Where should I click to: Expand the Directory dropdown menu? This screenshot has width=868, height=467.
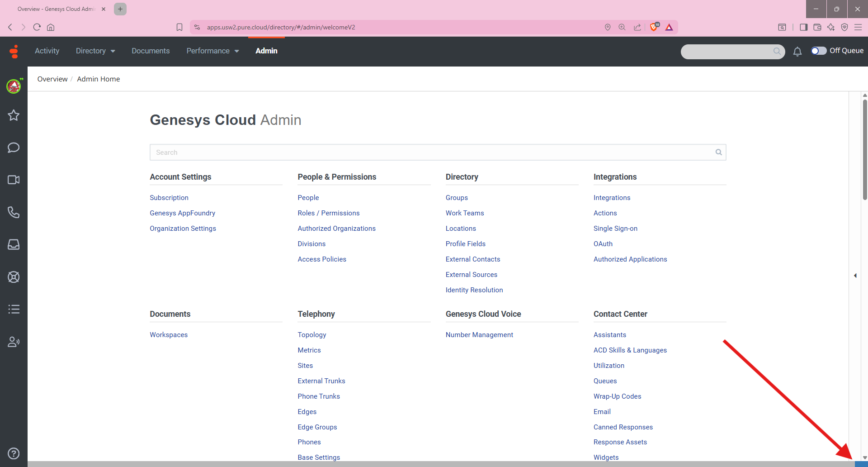(x=95, y=51)
